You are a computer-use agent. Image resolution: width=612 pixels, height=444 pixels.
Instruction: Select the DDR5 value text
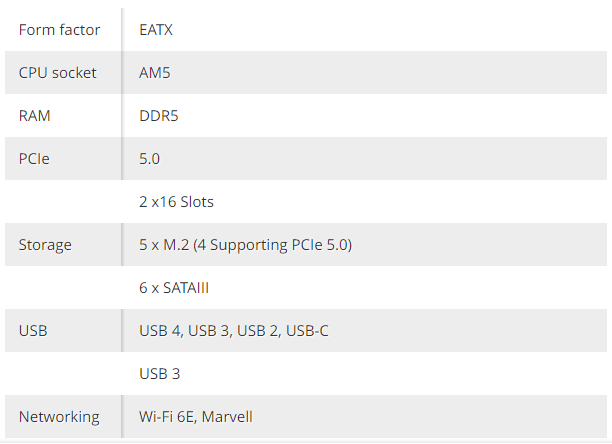point(158,115)
